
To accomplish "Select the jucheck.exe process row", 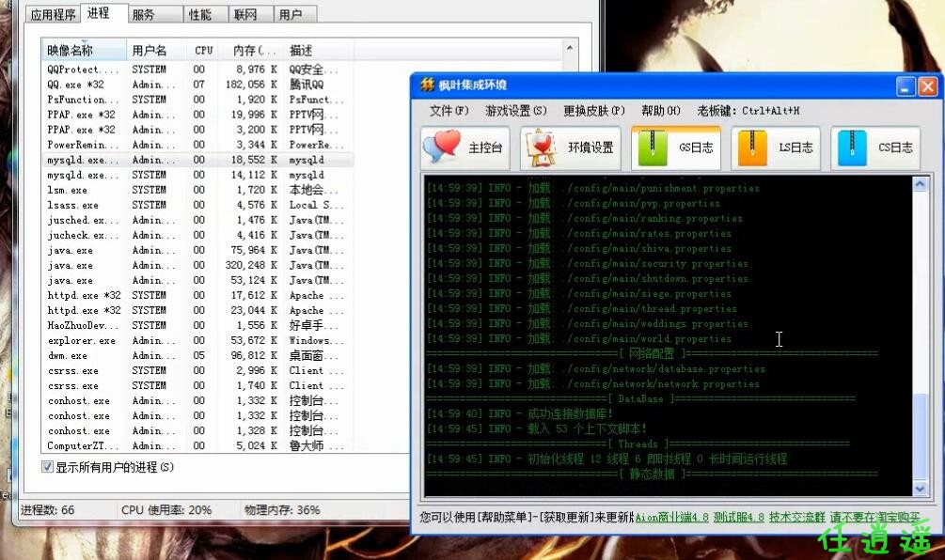I will [197, 235].
